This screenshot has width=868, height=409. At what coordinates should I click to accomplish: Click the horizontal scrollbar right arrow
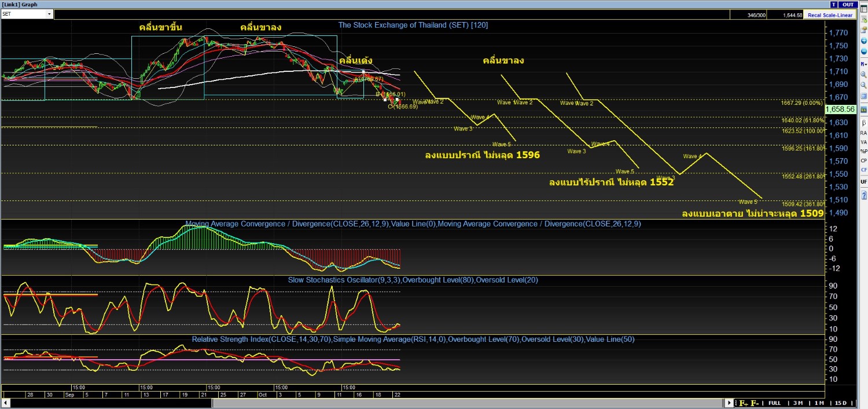(x=729, y=403)
